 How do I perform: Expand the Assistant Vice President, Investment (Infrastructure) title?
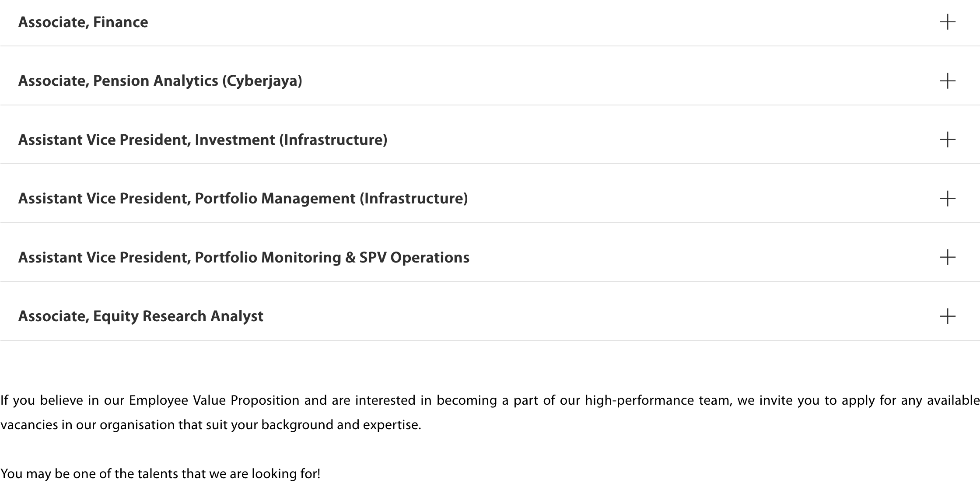203,140
